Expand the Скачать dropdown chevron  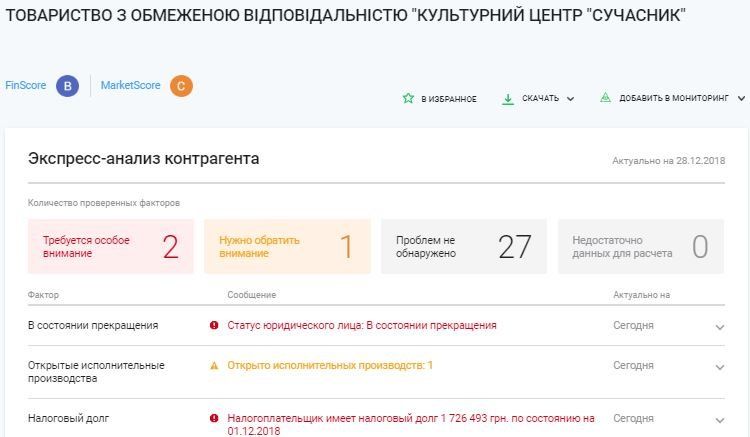click(570, 99)
